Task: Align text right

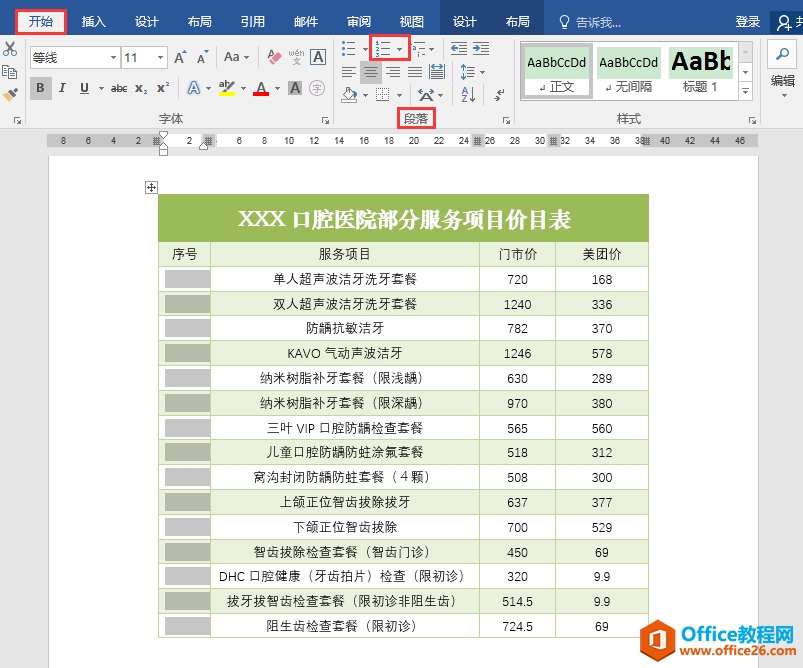Action: (x=393, y=72)
